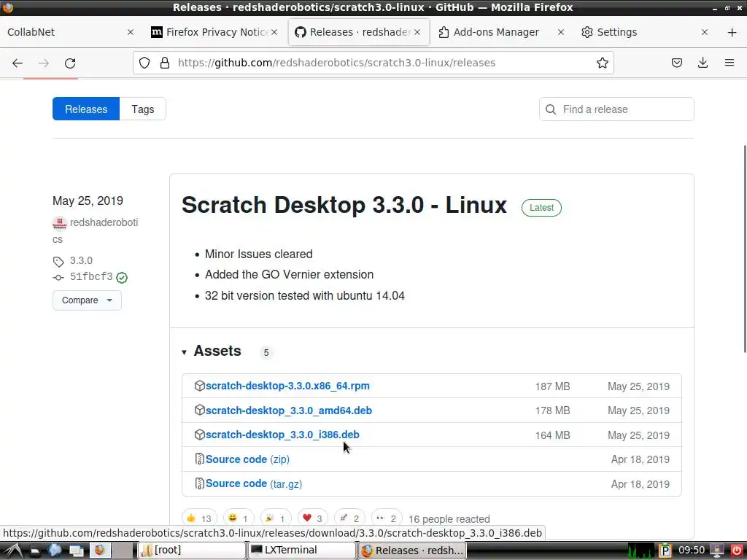Open the taskbar start menu icon

click(13, 551)
